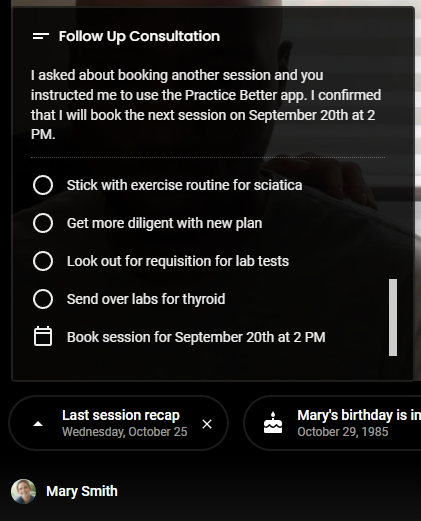Open the Last session recap chip

118,423
